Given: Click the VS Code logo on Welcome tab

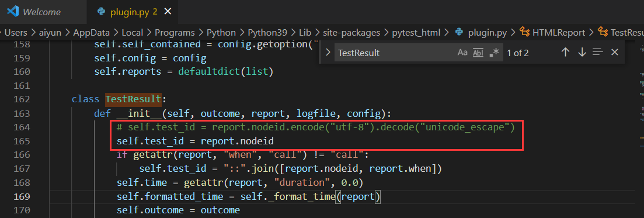Looking at the screenshot, I should (x=13, y=12).
